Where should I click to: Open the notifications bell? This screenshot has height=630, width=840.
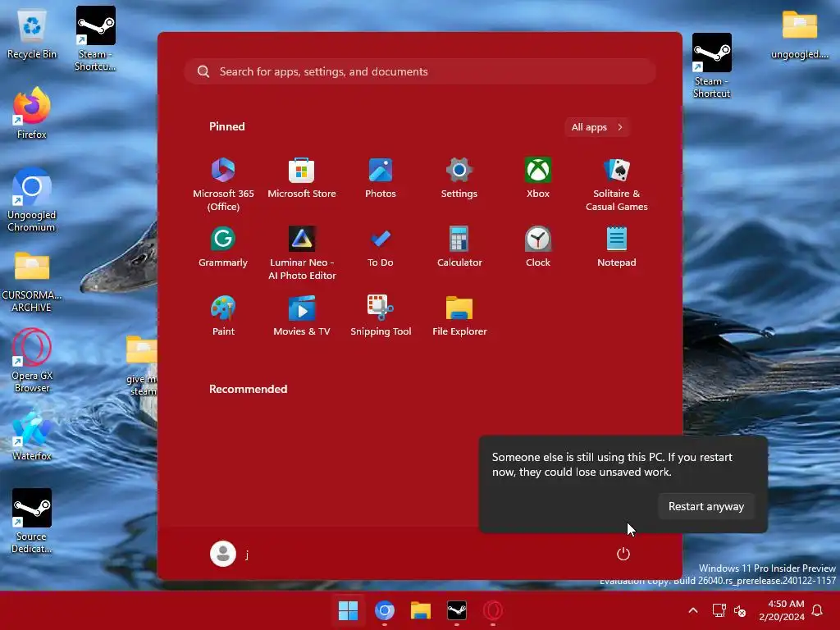click(x=818, y=610)
